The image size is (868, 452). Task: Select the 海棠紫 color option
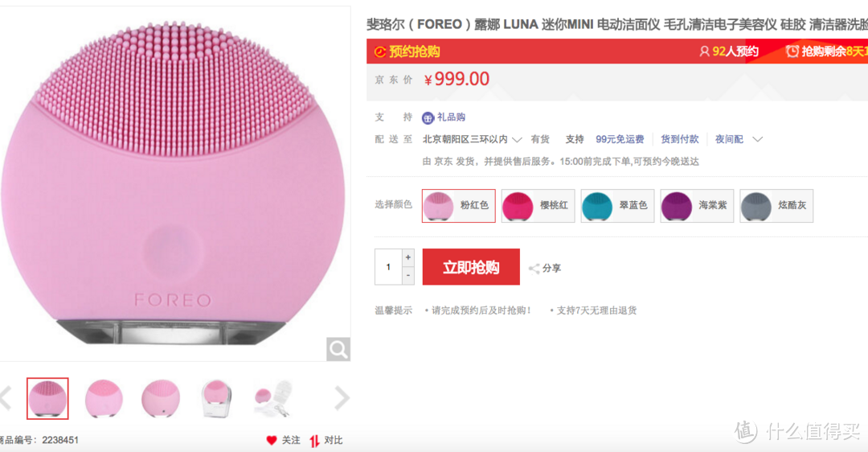click(x=697, y=206)
